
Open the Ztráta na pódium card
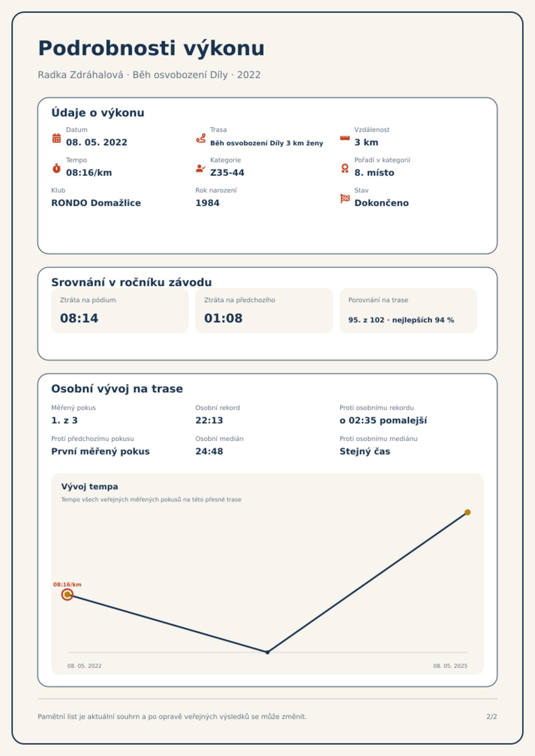point(120,310)
